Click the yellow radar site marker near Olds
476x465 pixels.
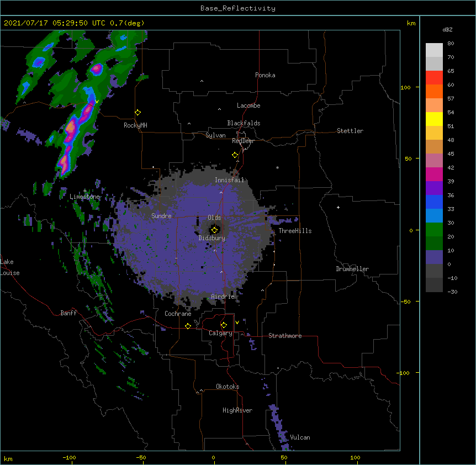[215, 230]
